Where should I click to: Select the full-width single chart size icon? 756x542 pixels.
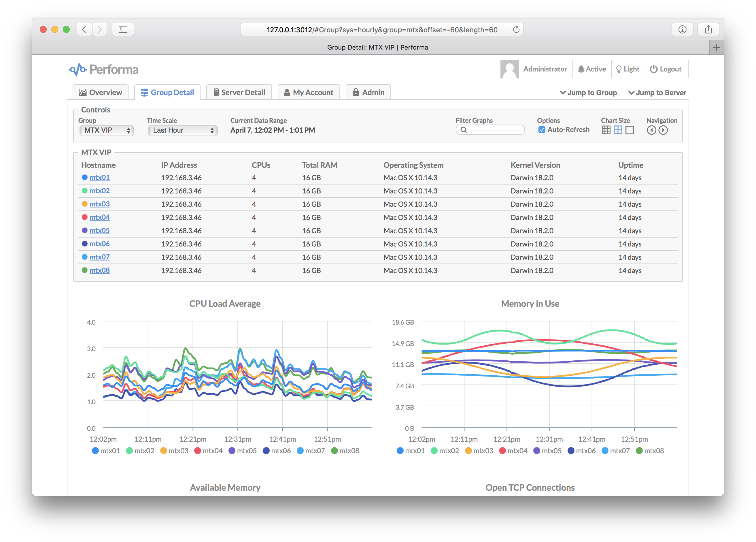pyautogui.click(x=629, y=130)
